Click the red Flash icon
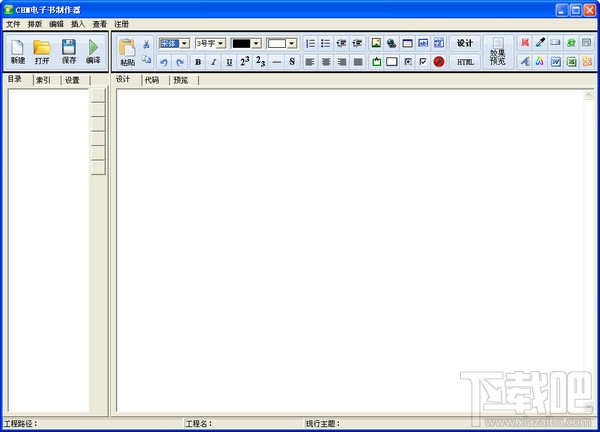This screenshot has width=600, height=432. (439, 62)
